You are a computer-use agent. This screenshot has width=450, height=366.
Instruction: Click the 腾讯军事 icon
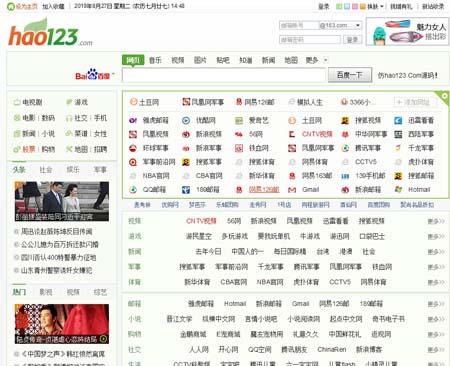pos(345,148)
